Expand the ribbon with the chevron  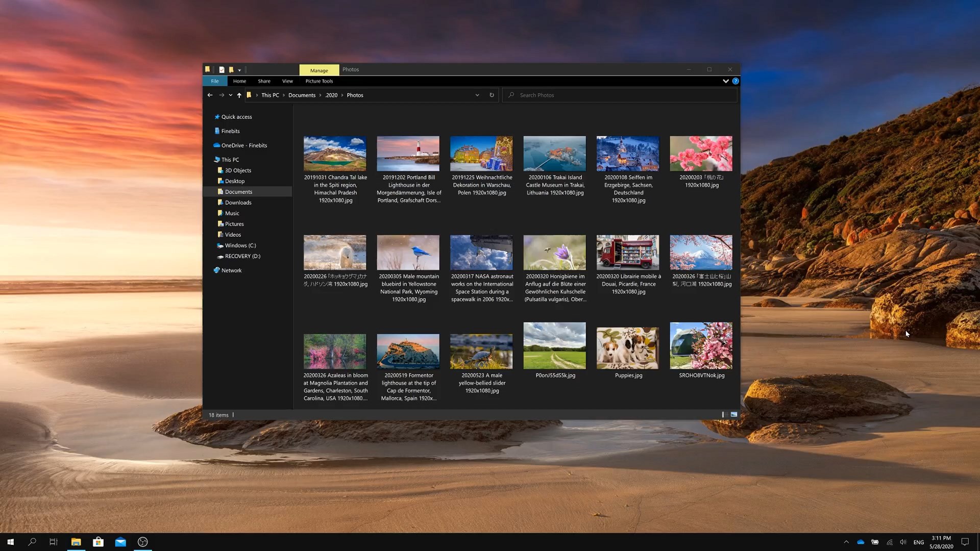[x=725, y=81]
